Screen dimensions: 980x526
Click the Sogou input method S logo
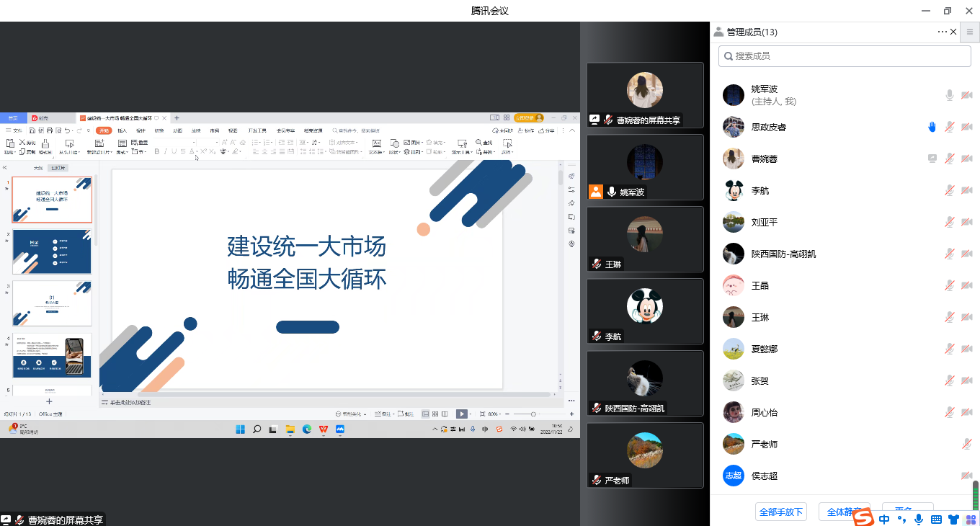pos(863,518)
